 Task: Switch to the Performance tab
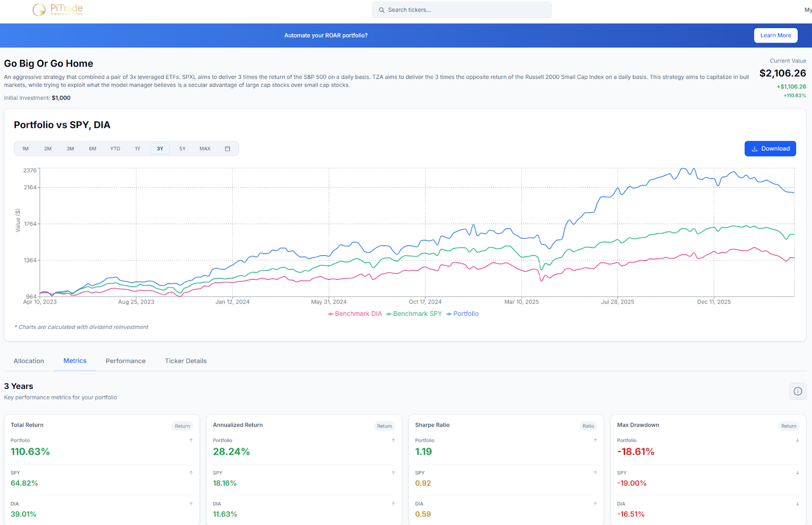[125, 361]
